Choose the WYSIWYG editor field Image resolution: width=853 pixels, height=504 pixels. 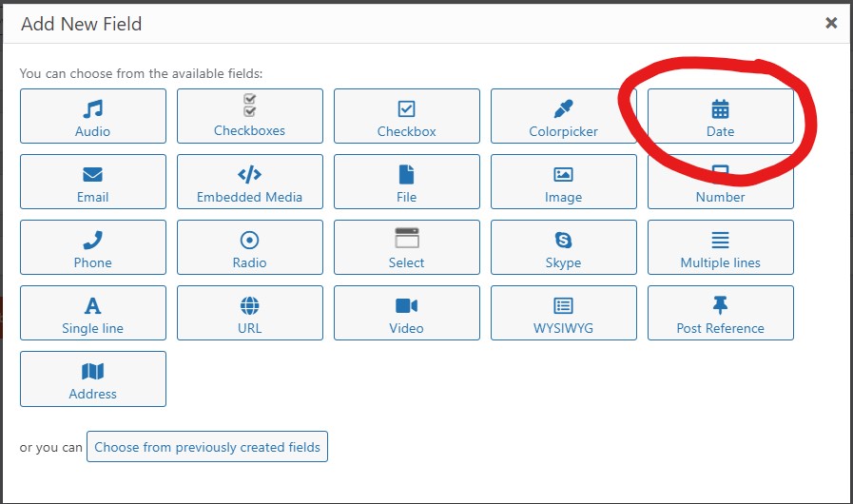[x=563, y=314]
